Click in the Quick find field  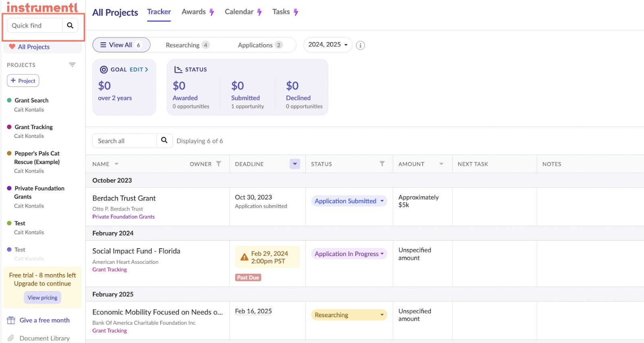(35, 25)
